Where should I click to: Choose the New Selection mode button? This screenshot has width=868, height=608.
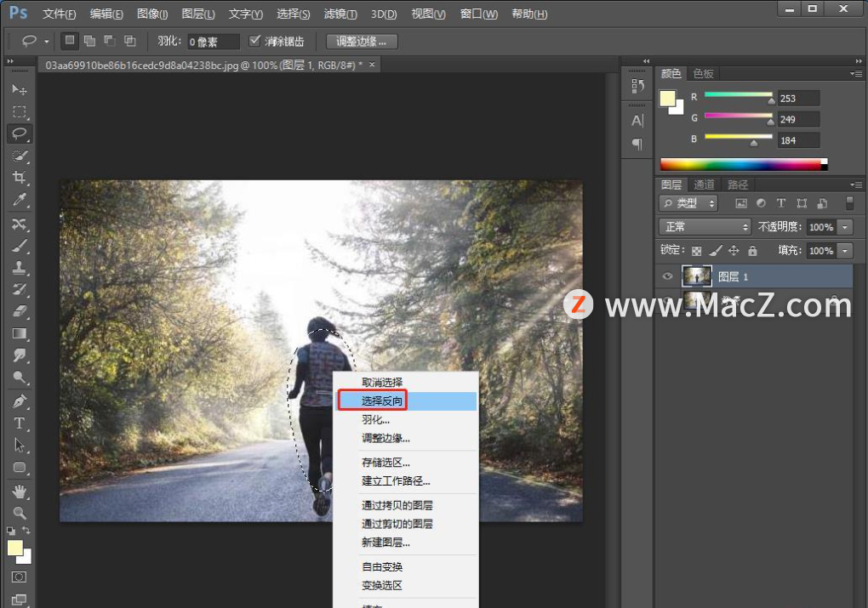click(70, 40)
